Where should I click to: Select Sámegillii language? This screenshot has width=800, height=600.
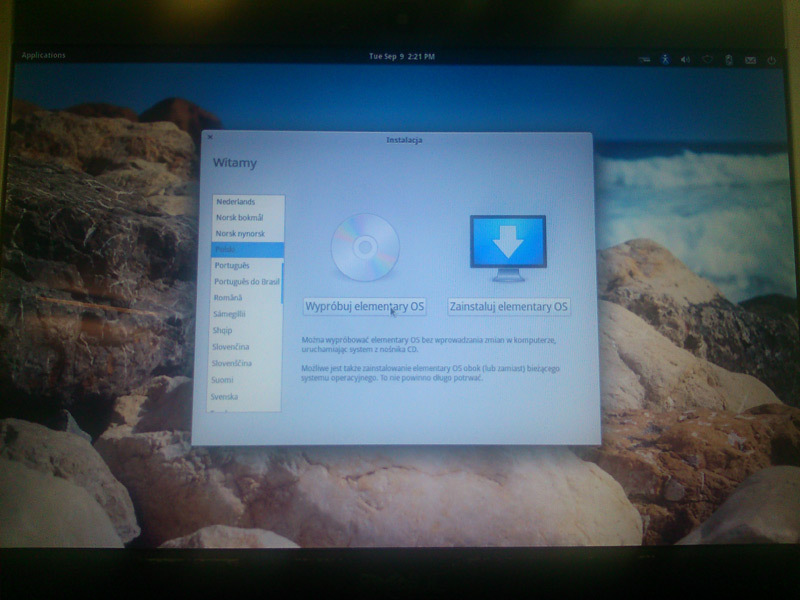tap(245, 314)
